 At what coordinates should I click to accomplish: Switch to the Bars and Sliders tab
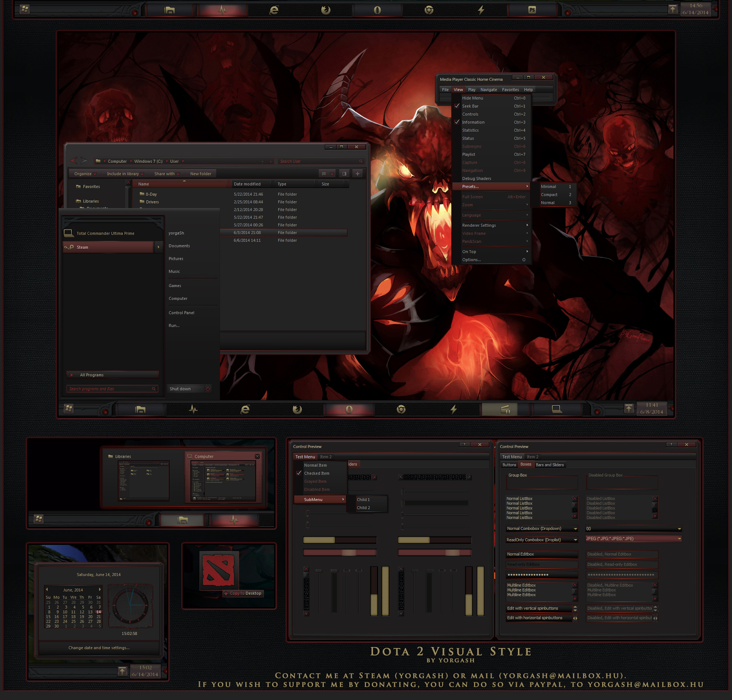pyautogui.click(x=549, y=465)
